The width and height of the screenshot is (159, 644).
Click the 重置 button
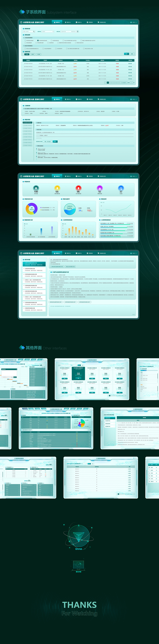[x=132, y=54]
